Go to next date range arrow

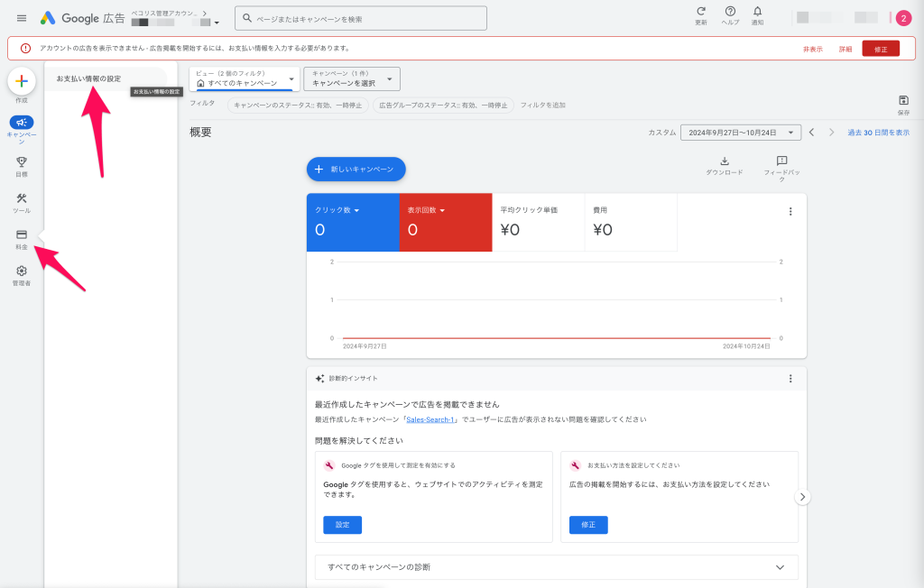click(x=831, y=133)
